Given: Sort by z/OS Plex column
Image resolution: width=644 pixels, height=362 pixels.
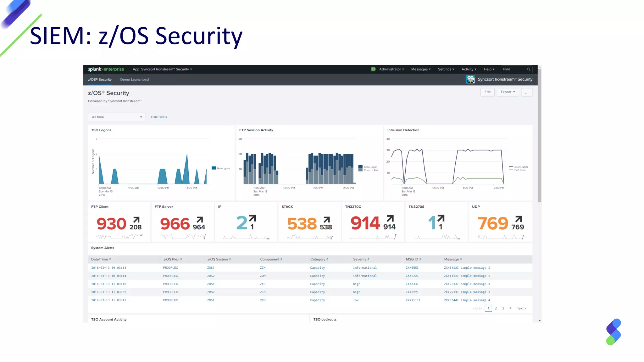Looking at the screenshot, I should pyautogui.click(x=173, y=259).
